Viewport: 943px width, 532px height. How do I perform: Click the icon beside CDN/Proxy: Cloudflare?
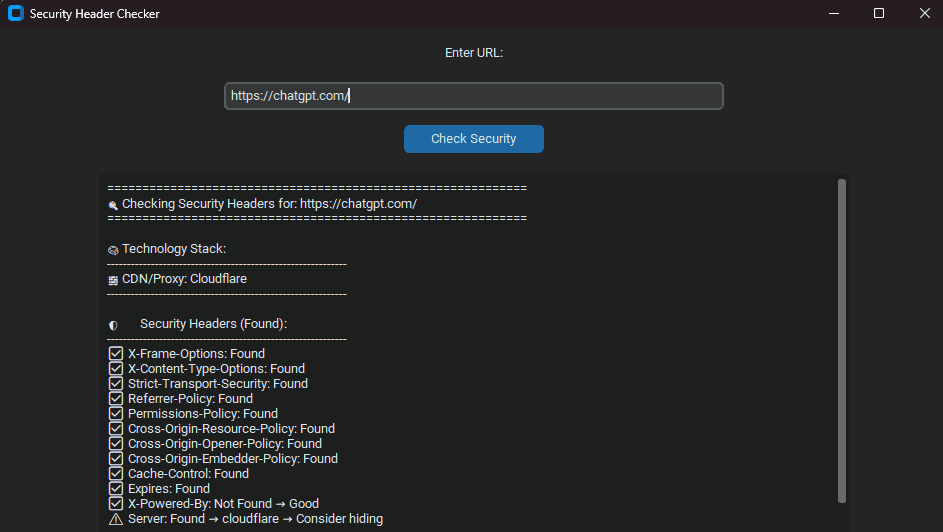(x=112, y=280)
